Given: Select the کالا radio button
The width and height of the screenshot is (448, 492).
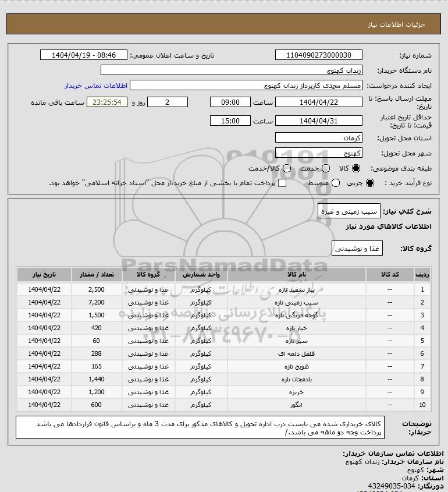Looking at the screenshot, I should coord(356,168).
